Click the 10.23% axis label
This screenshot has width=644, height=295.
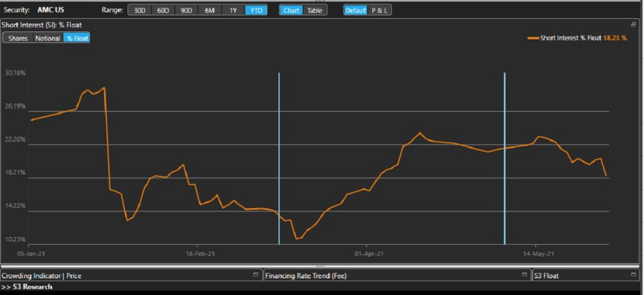point(15,239)
